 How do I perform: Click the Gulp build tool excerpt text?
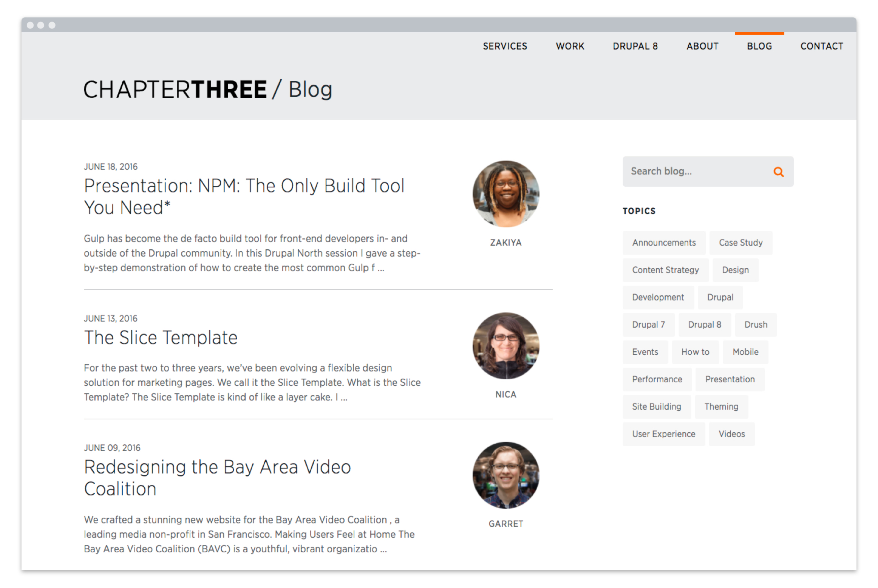coord(252,253)
